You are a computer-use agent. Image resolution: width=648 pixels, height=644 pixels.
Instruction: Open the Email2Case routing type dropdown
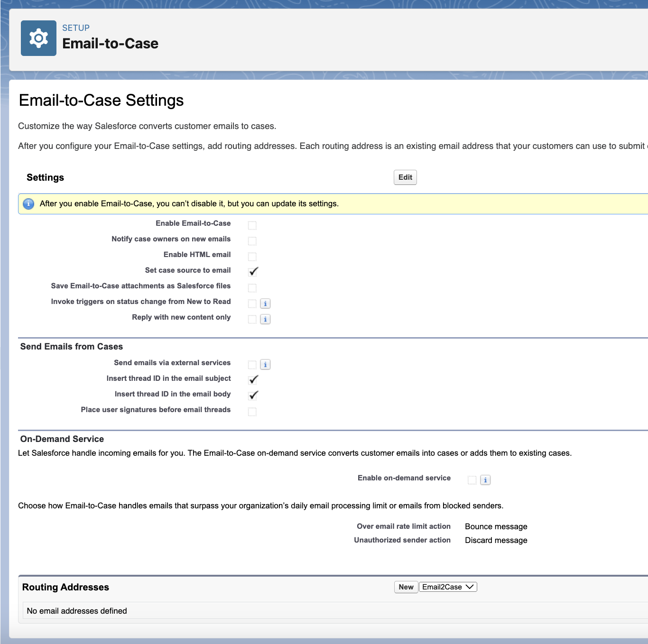point(448,587)
